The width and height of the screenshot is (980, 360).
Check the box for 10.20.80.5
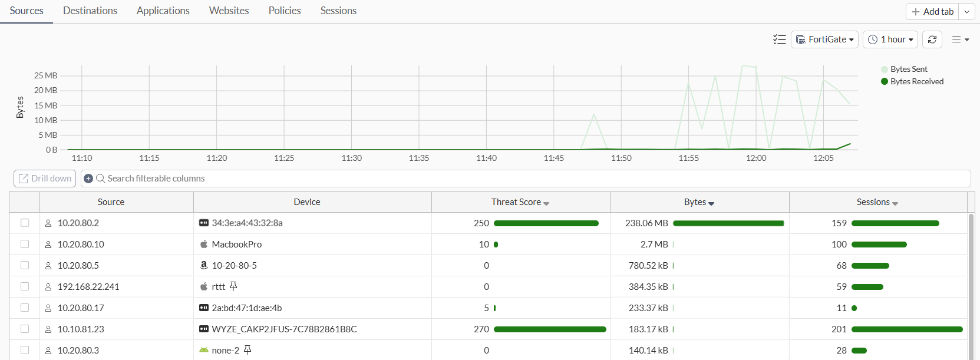point(25,265)
